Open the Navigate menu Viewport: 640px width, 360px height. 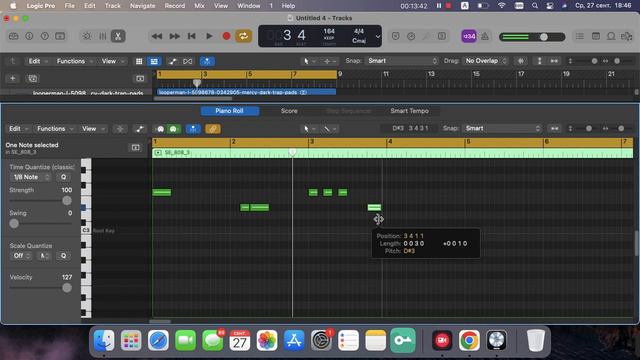tap(142, 6)
